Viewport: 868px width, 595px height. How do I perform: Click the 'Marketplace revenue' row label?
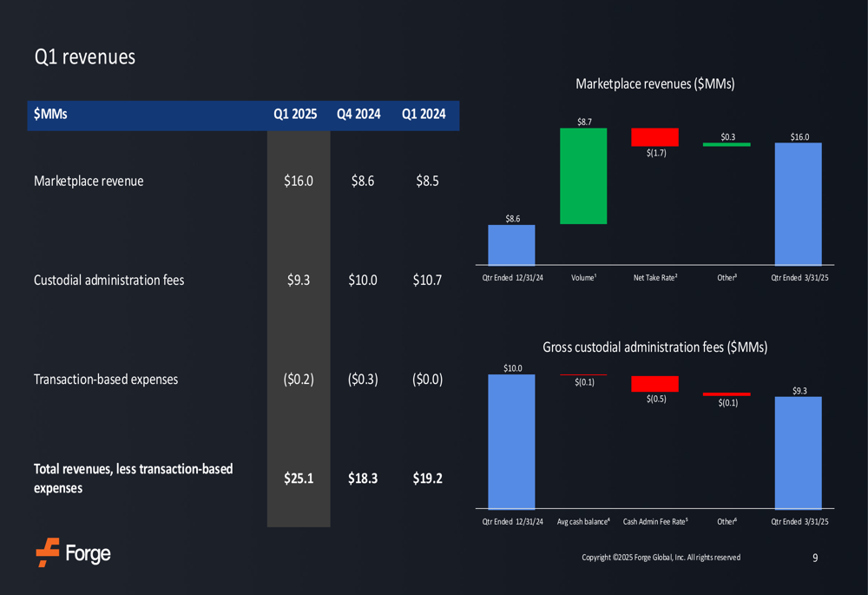pos(89,182)
